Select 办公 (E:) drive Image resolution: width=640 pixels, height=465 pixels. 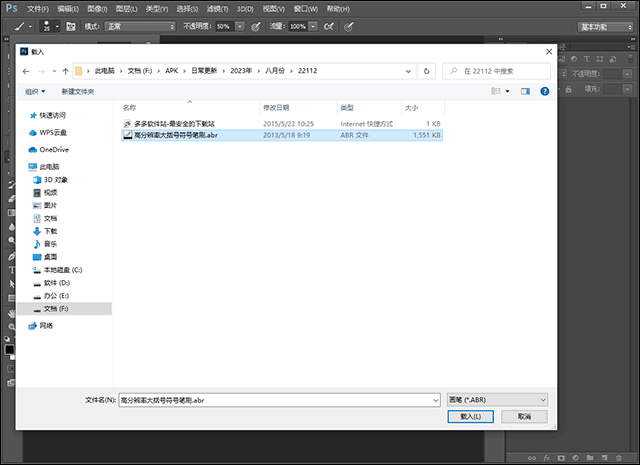point(56,296)
